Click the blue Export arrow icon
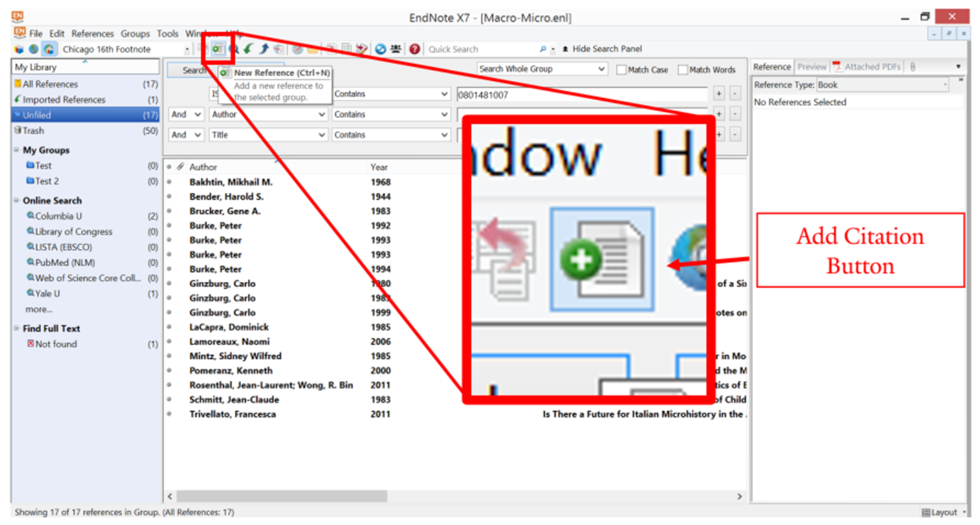Viewport: 980px width, 525px height. coord(264,49)
